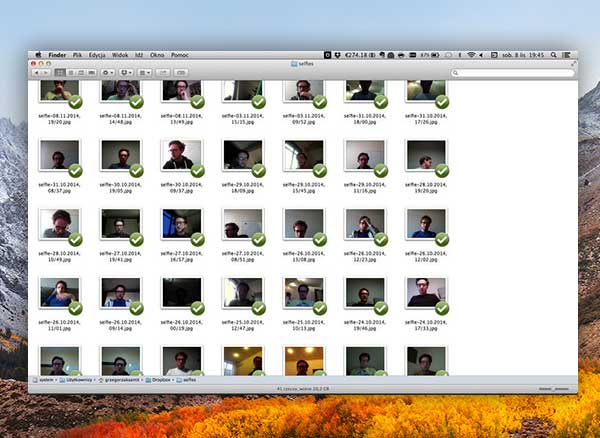Go back using the Finder back arrow

coord(36,73)
